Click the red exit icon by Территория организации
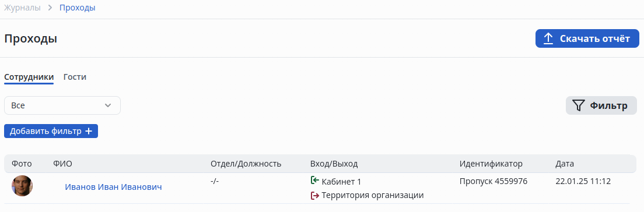The width and height of the screenshot is (644, 212). coord(314,195)
